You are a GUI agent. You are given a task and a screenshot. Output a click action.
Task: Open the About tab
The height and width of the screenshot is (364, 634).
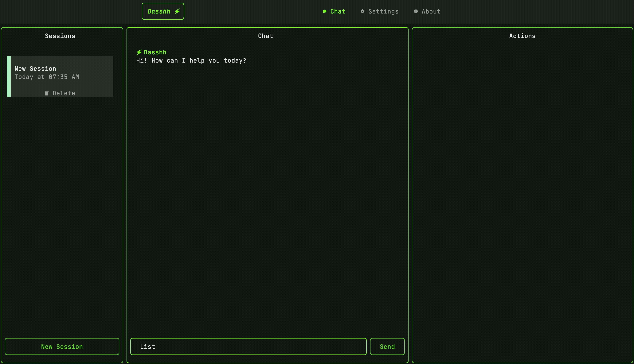427,11
